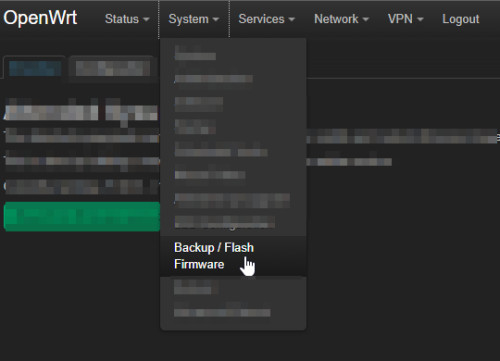Image resolution: width=500 pixels, height=361 pixels.
Task: Open the Status menu
Action: 127,19
